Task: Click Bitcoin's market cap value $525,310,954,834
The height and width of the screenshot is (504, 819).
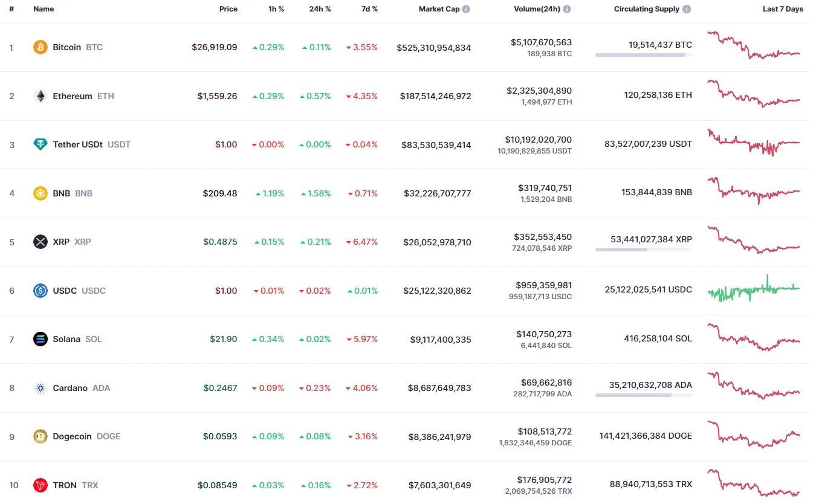Action: 433,48
